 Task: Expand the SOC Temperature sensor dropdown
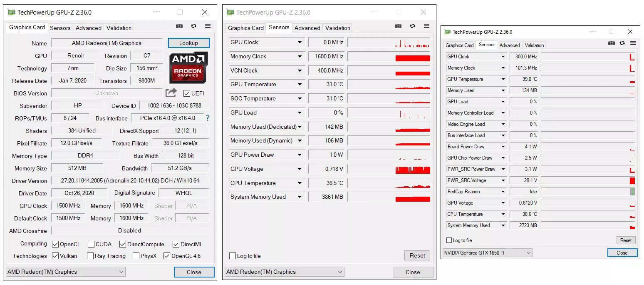coord(300,99)
